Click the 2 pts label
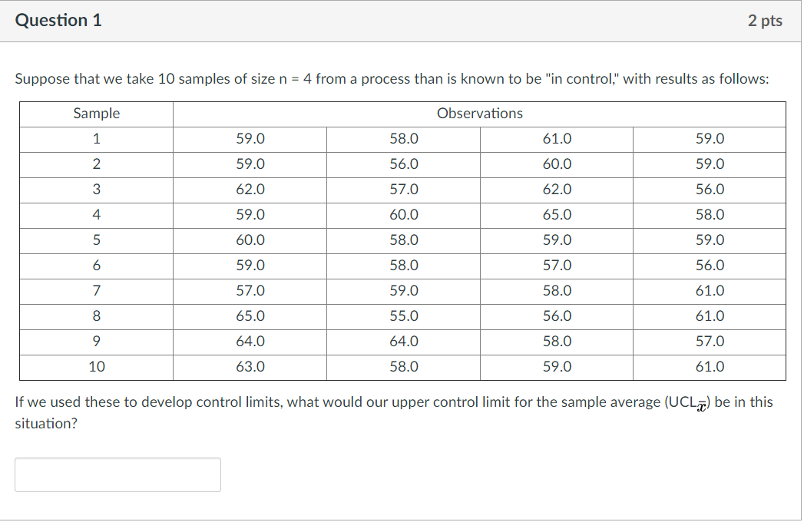804x532 pixels. pos(765,21)
